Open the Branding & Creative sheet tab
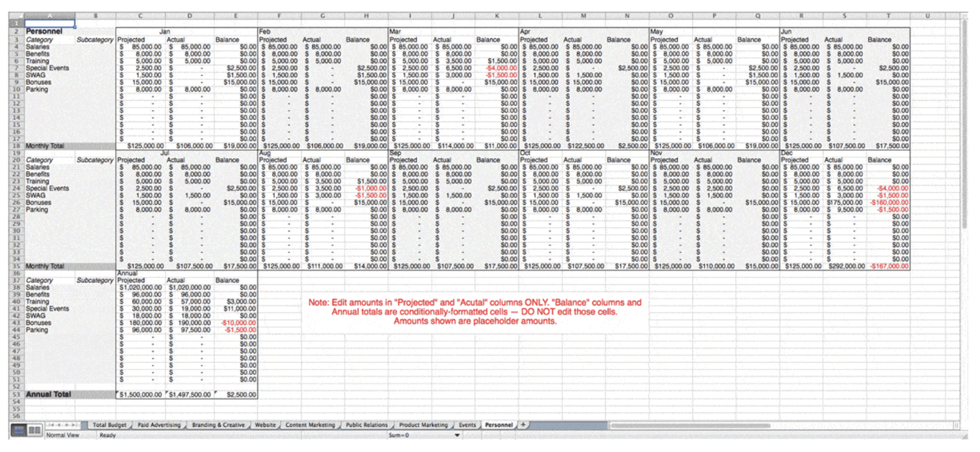Viewport: 980px width, 452px height. pyautogui.click(x=218, y=425)
